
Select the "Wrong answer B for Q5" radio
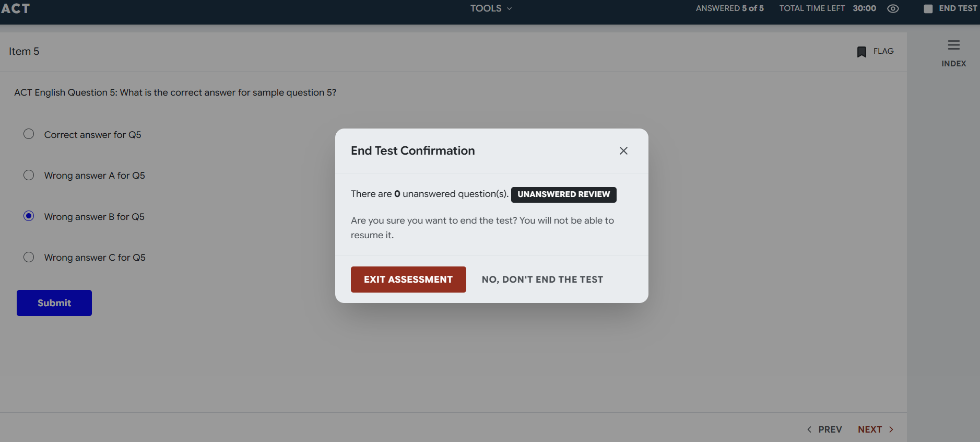tap(29, 216)
